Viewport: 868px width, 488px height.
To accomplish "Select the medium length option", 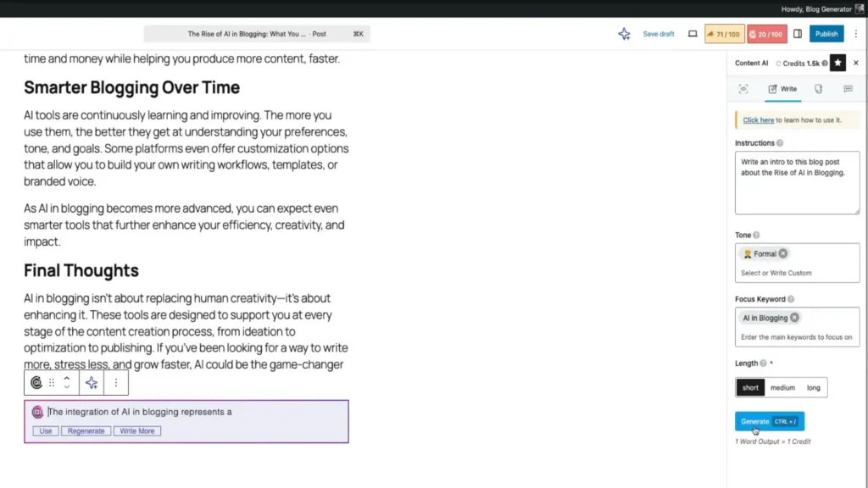I will pyautogui.click(x=782, y=388).
